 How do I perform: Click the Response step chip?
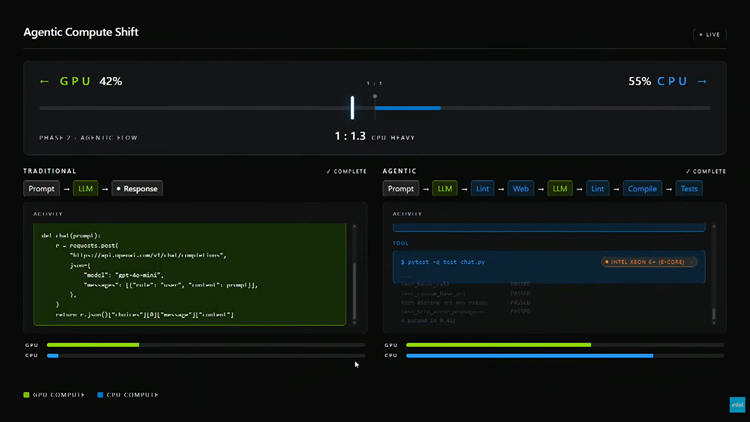pyautogui.click(x=137, y=189)
